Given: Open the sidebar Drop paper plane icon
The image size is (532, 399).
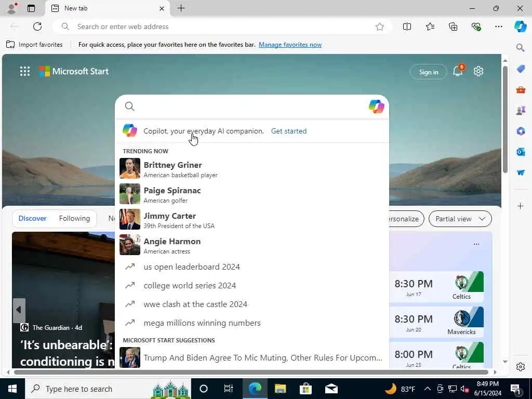Looking at the screenshot, I should point(521,172).
